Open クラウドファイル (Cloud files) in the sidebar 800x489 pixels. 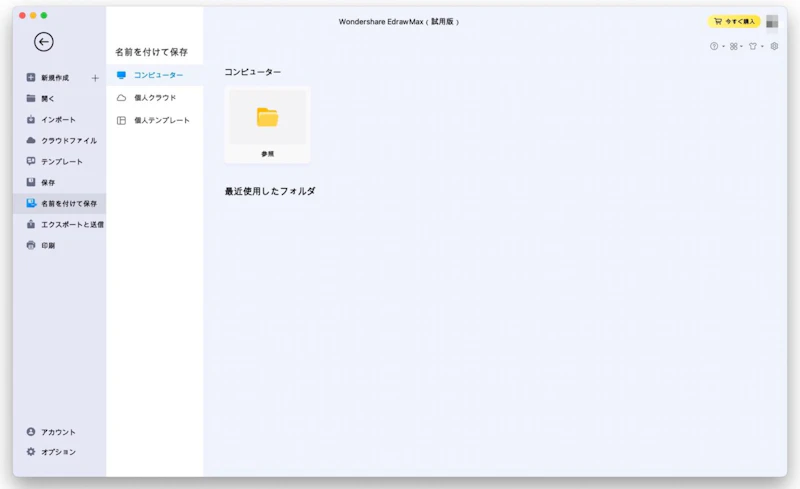(x=59, y=140)
